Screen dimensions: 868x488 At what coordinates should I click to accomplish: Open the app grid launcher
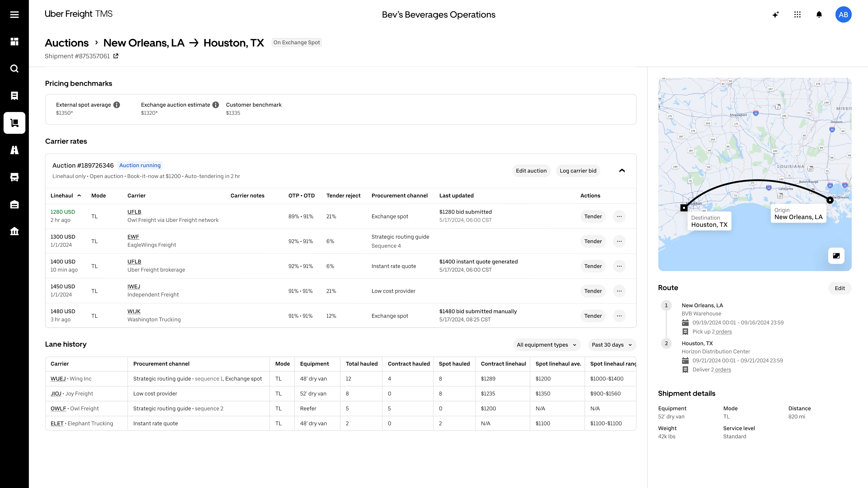click(x=797, y=14)
